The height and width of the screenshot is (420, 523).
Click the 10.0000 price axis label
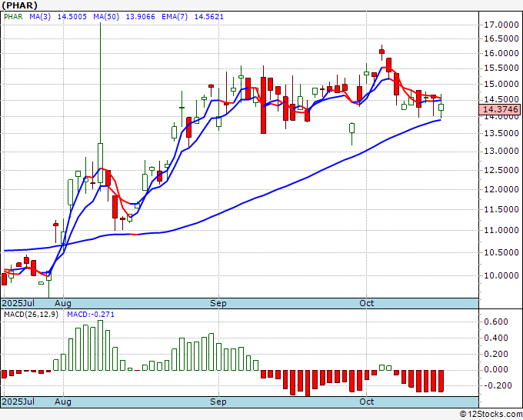pyautogui.click(x=501, y=275)
